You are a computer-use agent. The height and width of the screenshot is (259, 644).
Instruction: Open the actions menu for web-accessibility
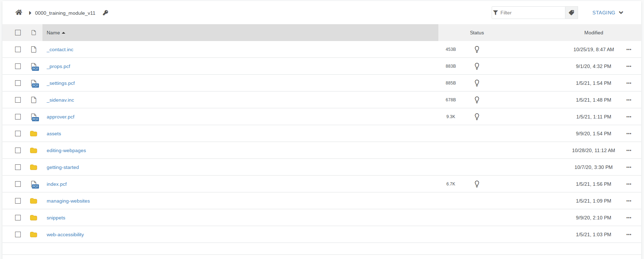coord(628,234)
